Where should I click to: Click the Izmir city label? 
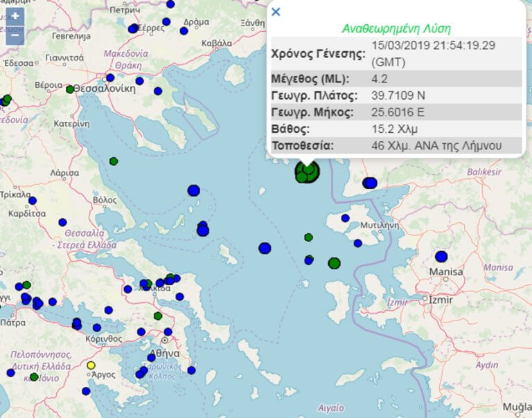click(441, 300)
